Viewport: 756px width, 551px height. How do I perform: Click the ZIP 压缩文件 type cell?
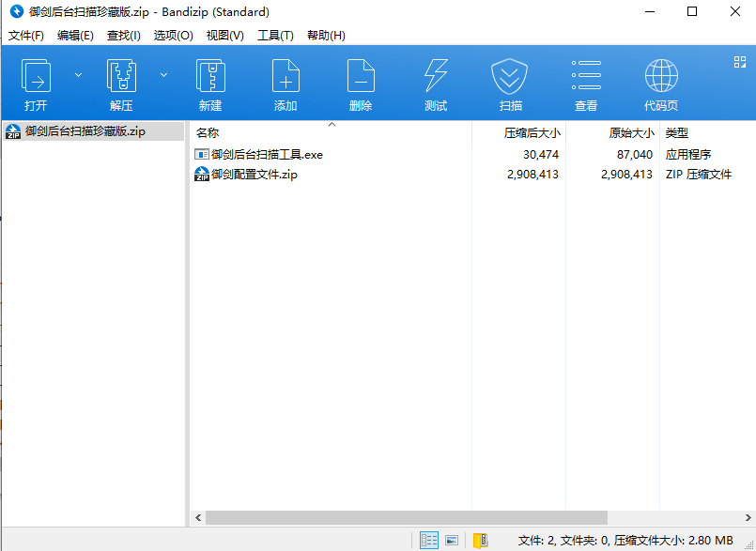pyautogui.click(x=699, y=175)
